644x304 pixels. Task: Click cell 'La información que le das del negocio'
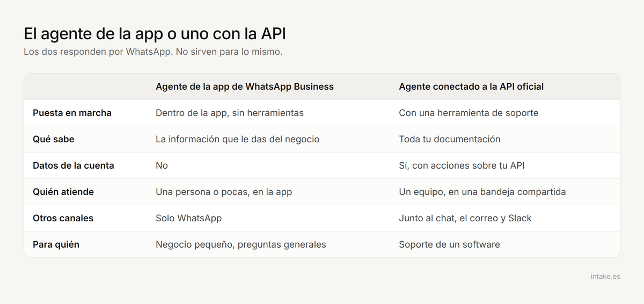[238, 139]
